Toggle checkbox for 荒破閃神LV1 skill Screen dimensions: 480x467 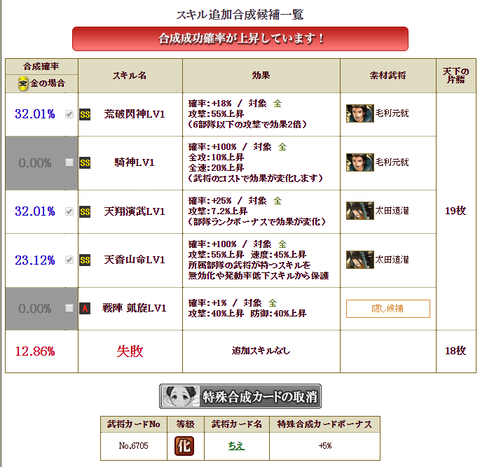[69, 114]
